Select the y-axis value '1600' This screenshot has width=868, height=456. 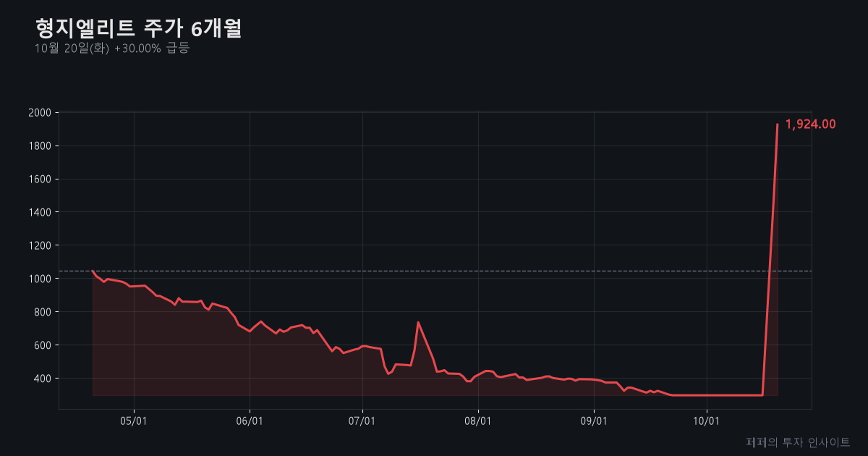click(x=39, y=180)
